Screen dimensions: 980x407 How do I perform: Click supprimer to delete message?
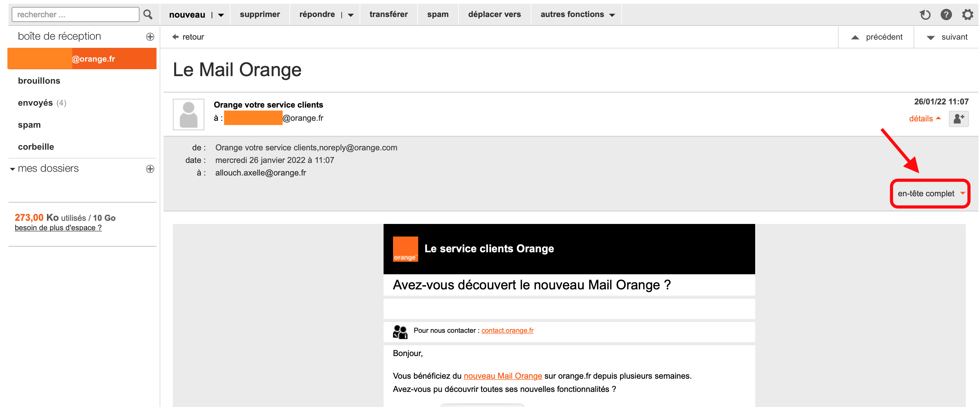tap(260, 14)
